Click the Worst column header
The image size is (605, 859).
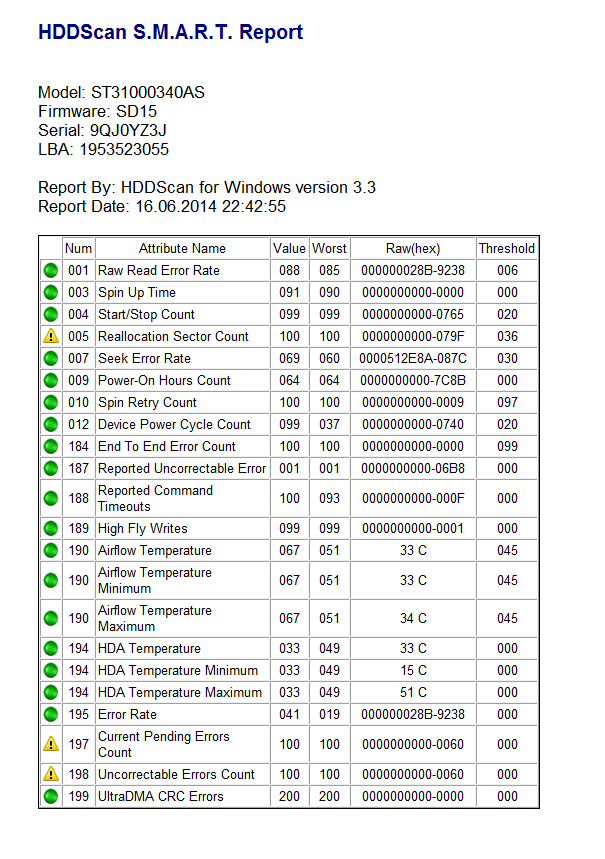click(x=329, y=249)
